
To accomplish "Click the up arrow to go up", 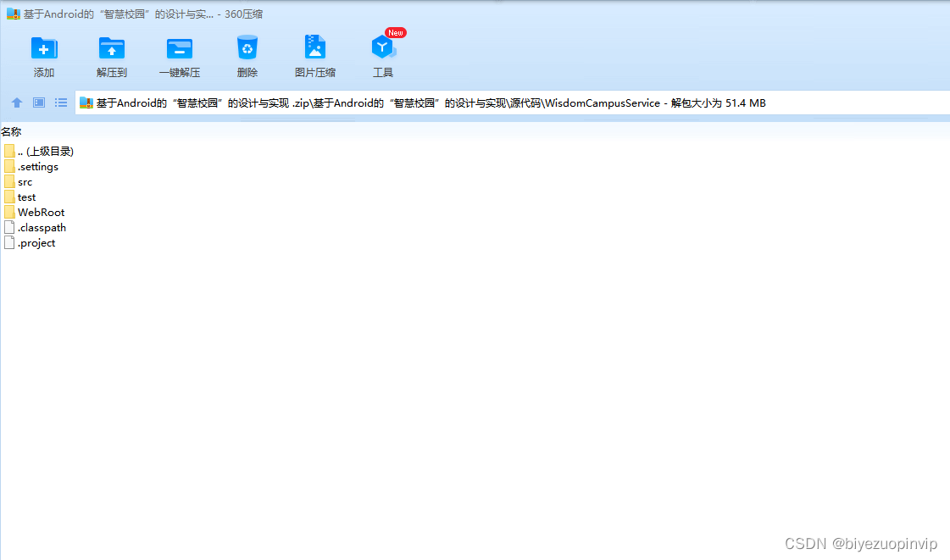I will pyautogui.click(x=16, y=103).
